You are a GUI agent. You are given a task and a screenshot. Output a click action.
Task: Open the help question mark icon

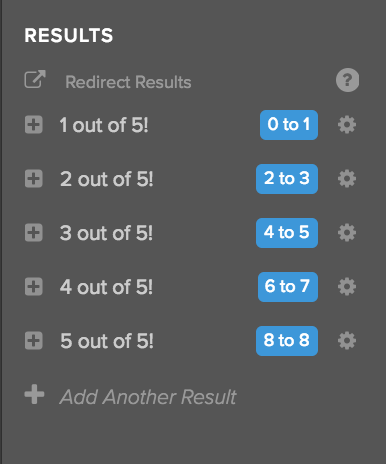point(347,80)
